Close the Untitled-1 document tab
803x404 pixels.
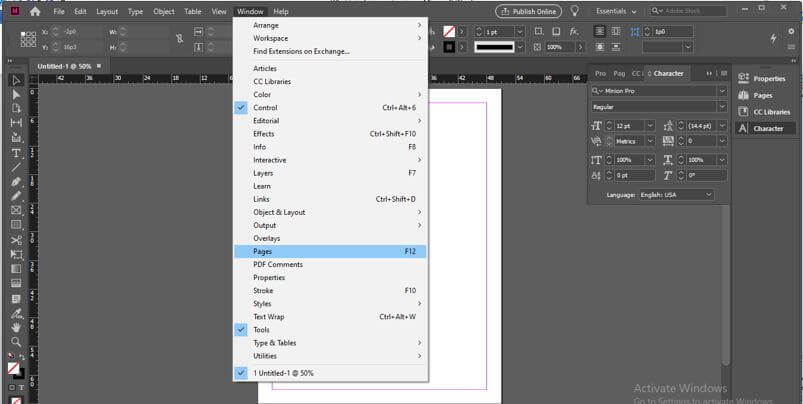[x=99, y=66]
